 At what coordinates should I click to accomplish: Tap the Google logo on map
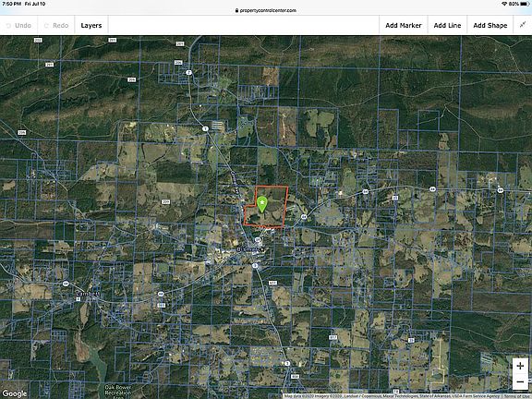coord(14,393)
